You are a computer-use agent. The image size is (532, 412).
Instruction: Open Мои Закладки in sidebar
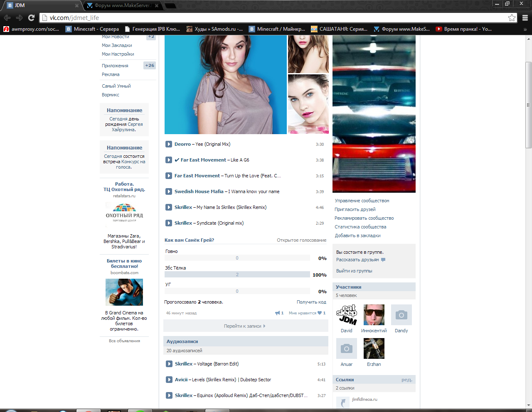click(117, 45)
